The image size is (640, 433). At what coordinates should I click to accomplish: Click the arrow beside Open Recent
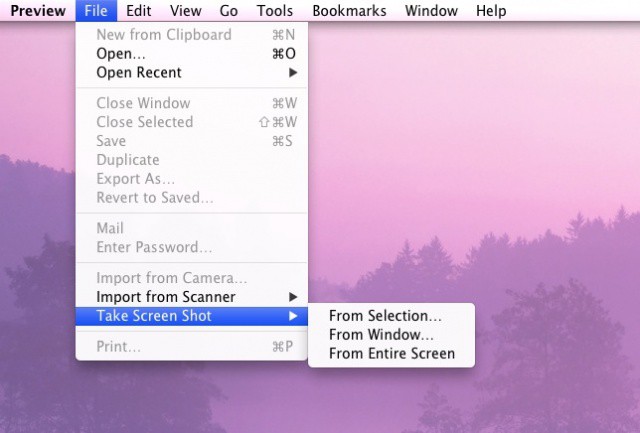293,73
